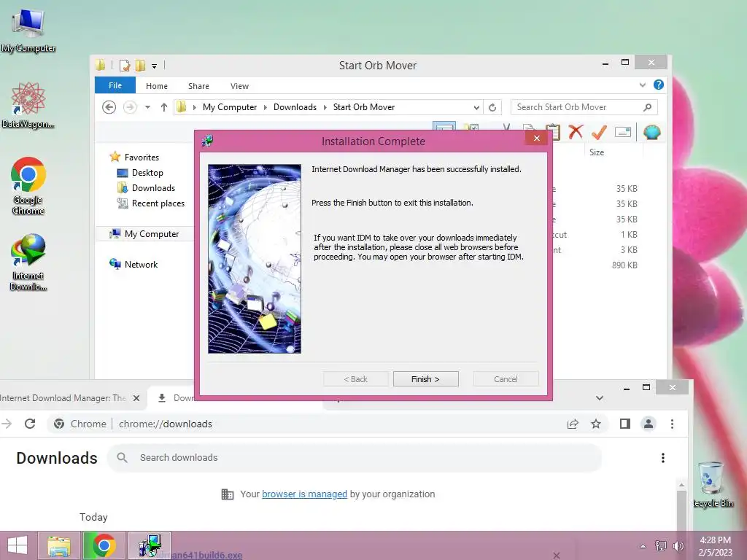Open the View ribbon tab
Viewport: 747px width, 560px height.
click(239, 86)
